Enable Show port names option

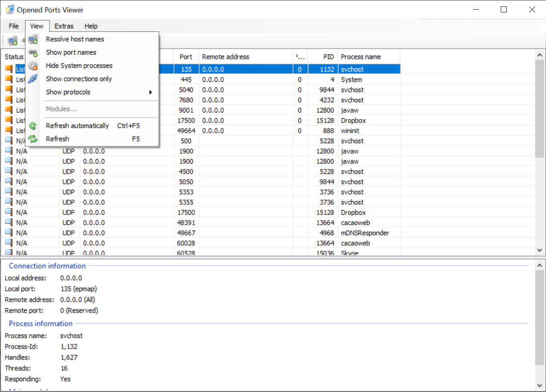click(71, 53)
